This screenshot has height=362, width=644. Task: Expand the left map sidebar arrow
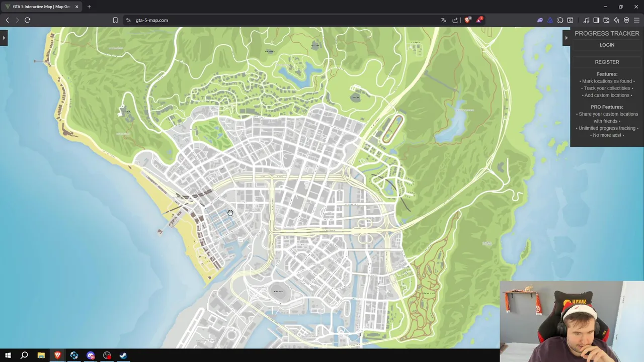[4, 38]
